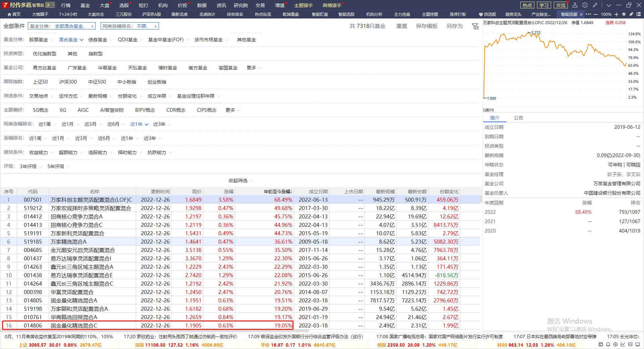Switch to the 最新龙虎 tab
Screen dimensions: 644x349
[x=179, y=14]
